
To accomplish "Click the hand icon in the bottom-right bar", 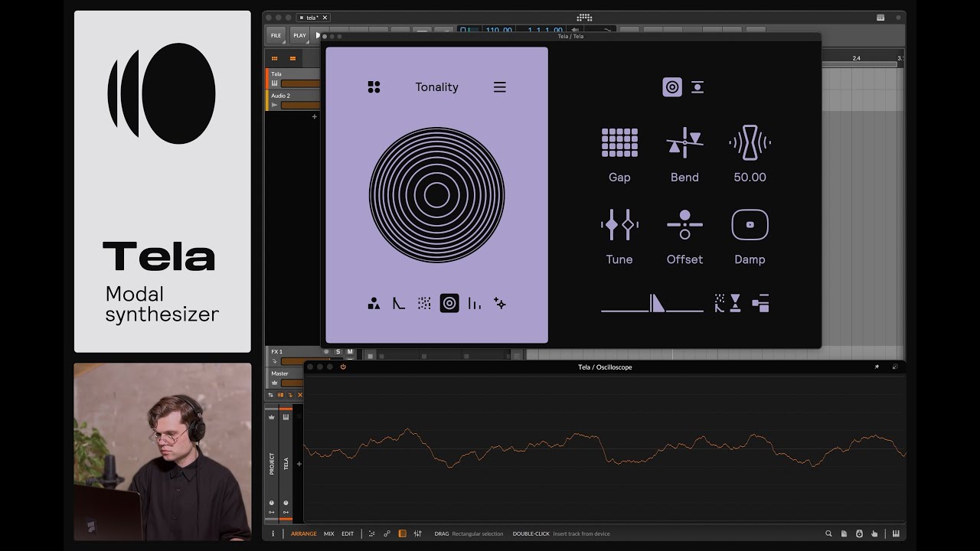I will point(874,534).
